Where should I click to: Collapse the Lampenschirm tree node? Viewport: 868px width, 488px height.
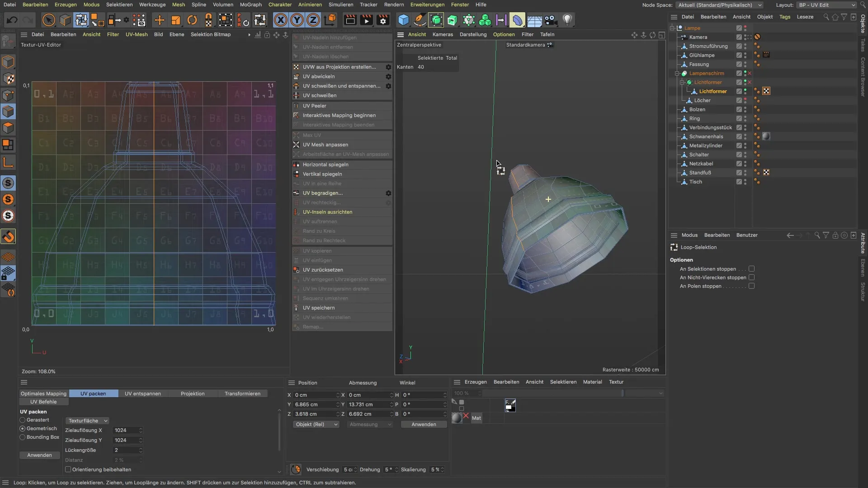pos(677,73)
